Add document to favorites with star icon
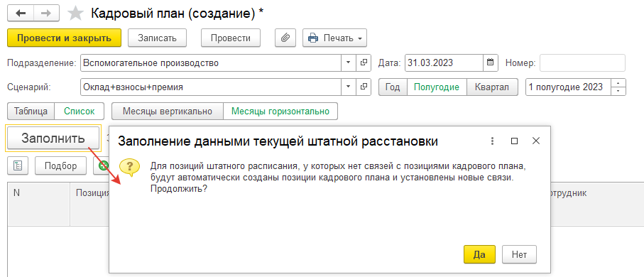The image size is (644, 277). pyautogui.click(x=75, y=13)
